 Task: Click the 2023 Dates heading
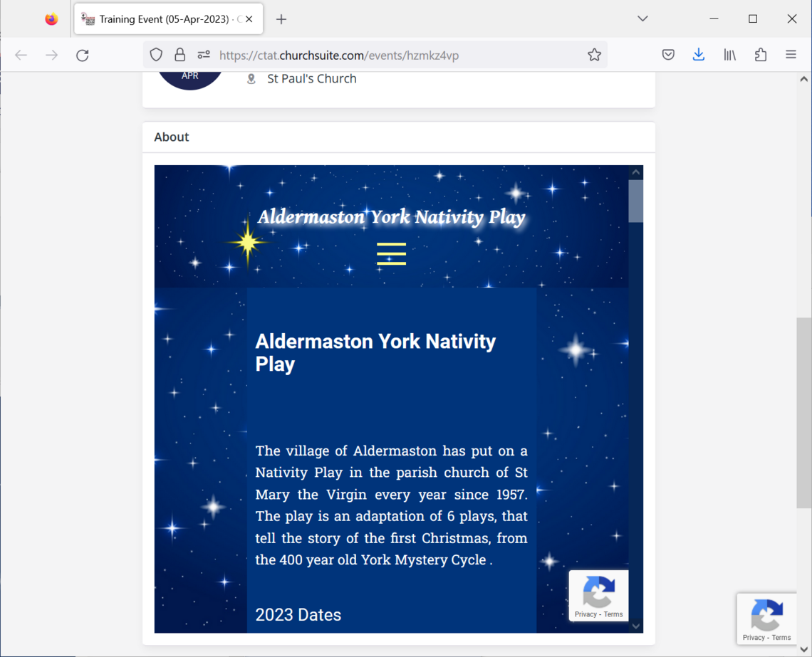click(298, 614)
